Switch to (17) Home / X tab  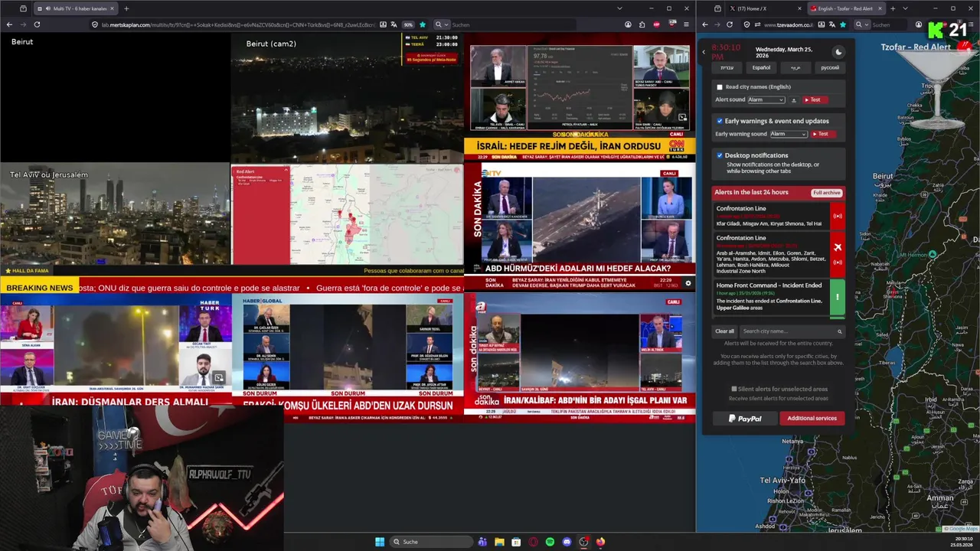click(x=766, y=8)
